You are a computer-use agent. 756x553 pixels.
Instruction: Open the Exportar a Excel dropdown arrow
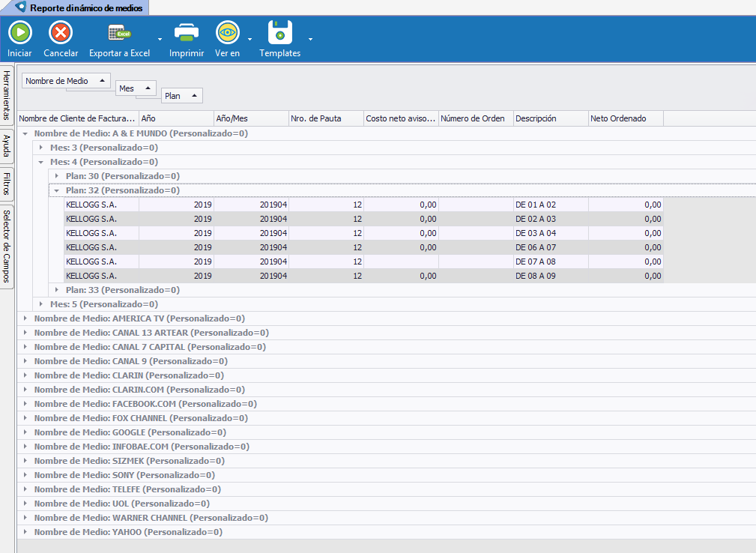[x=160, y=38]
